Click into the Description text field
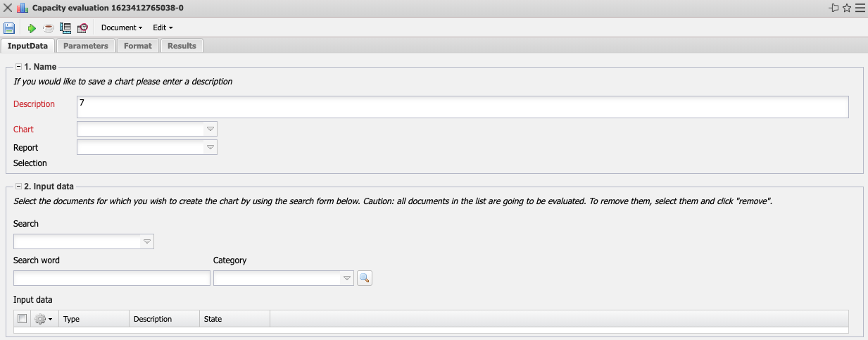Viewport: 868px width, 340px height. coord(463,107)
